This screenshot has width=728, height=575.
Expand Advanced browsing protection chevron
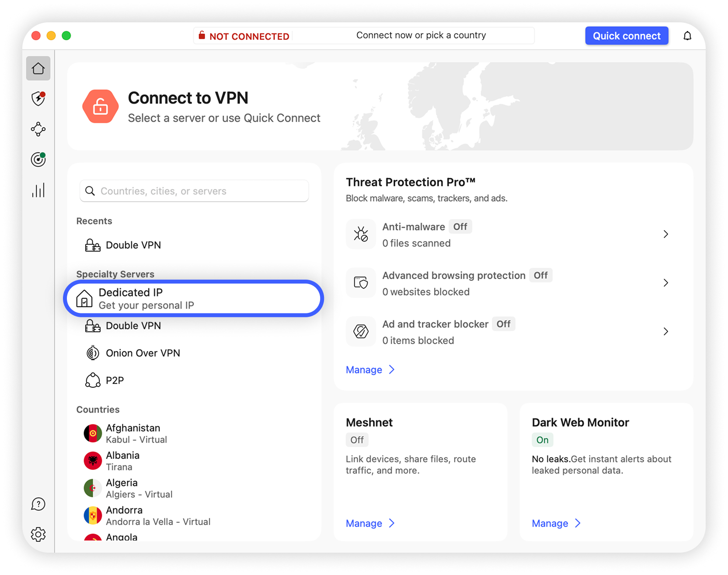(x=665, y=283)
